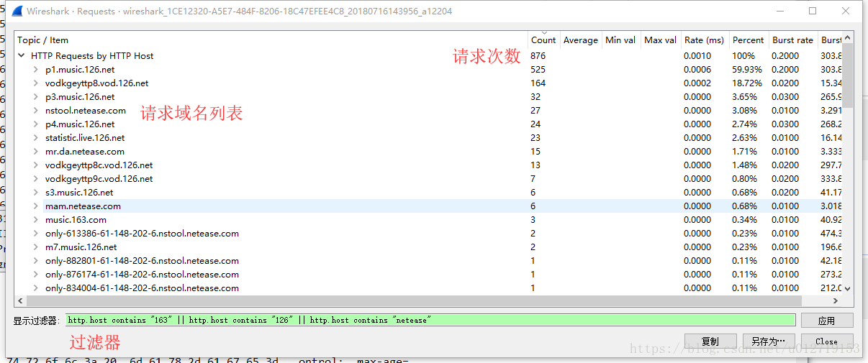Expand the p3.music.126.net row
This screenshot has width=868, height=363.
click(x=35, y=97)
